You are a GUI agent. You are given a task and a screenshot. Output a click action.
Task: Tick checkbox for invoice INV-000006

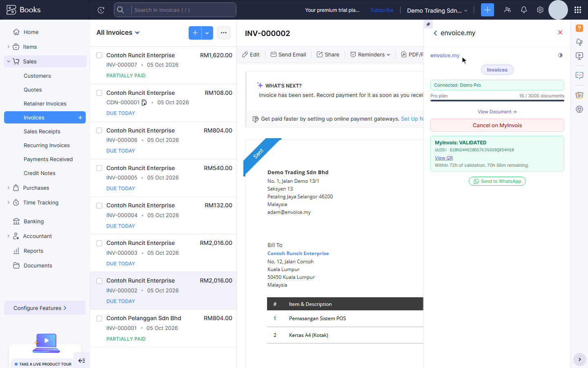click(99, 130)
